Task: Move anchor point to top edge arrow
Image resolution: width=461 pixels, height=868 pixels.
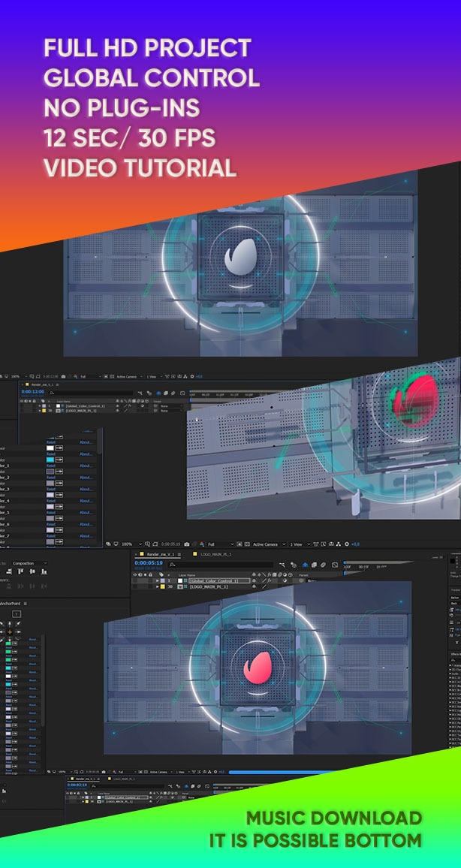Action: tap(10, 623)
